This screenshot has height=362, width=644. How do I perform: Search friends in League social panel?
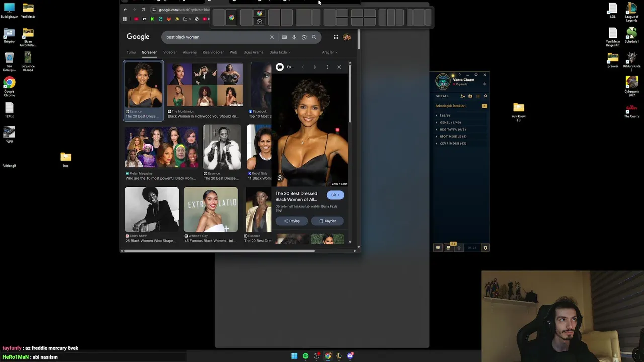click(x=486, y=96)
